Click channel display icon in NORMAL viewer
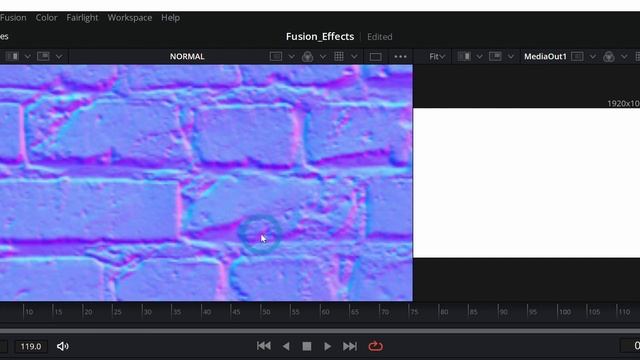 [276, 56]
